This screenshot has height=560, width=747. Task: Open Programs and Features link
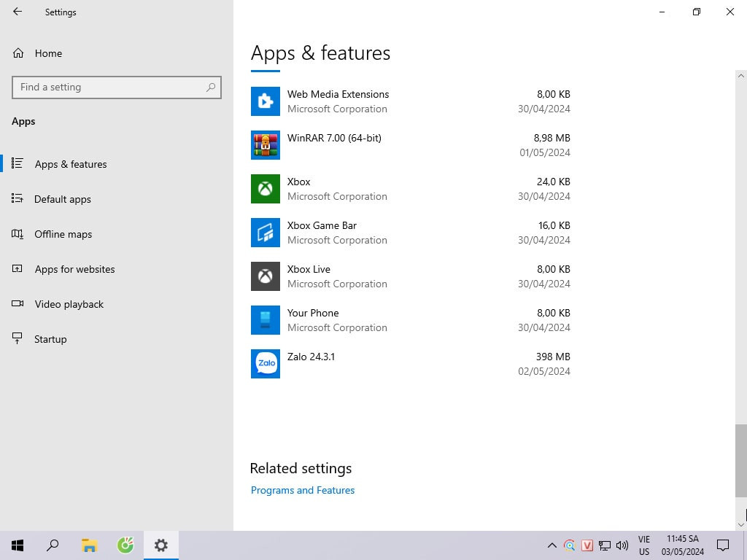click(303, 490)
